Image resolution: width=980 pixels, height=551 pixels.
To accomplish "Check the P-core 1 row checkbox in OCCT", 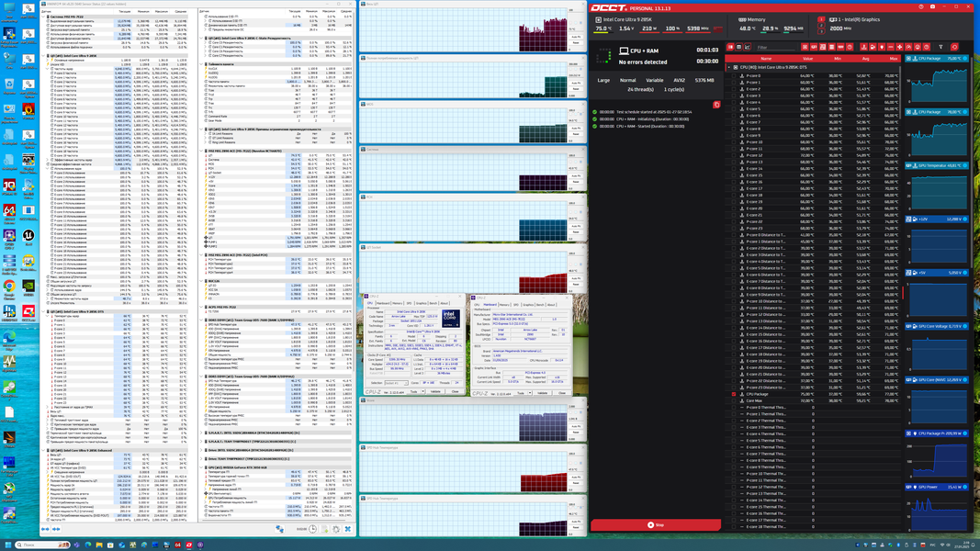I will (734, 83).
